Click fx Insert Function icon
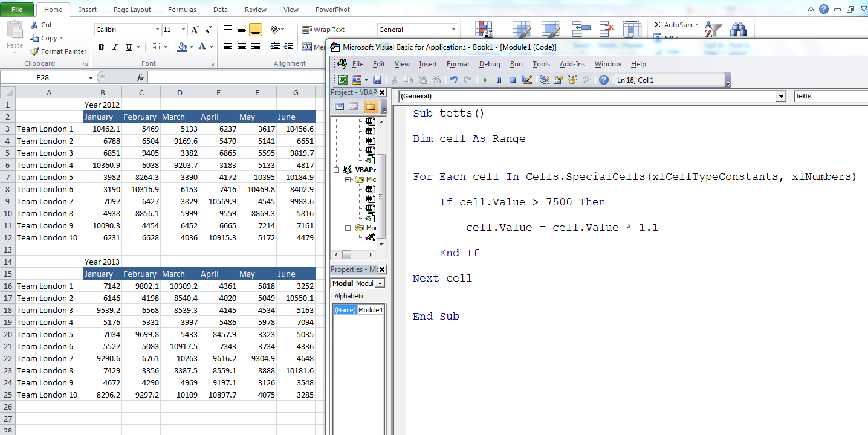The height and width of the screenshot is (435, 868). (x=140, y=77)
